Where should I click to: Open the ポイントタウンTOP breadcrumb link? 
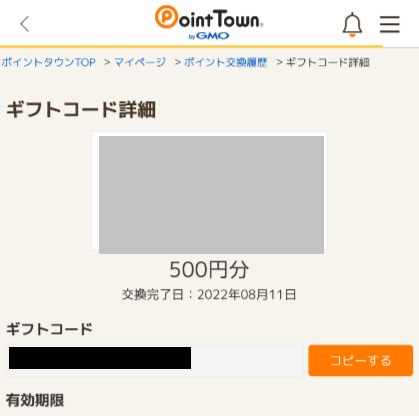(49, 62)
